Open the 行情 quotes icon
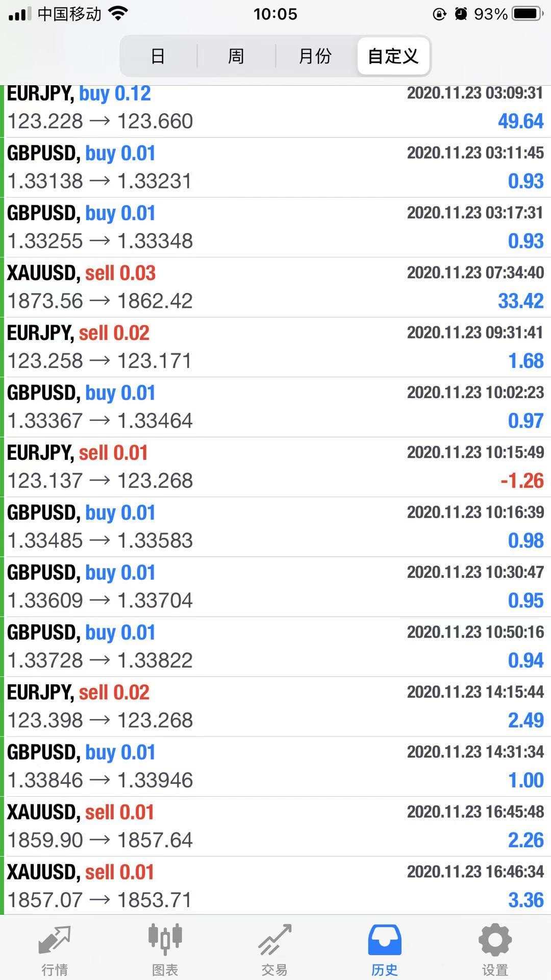 54,940
